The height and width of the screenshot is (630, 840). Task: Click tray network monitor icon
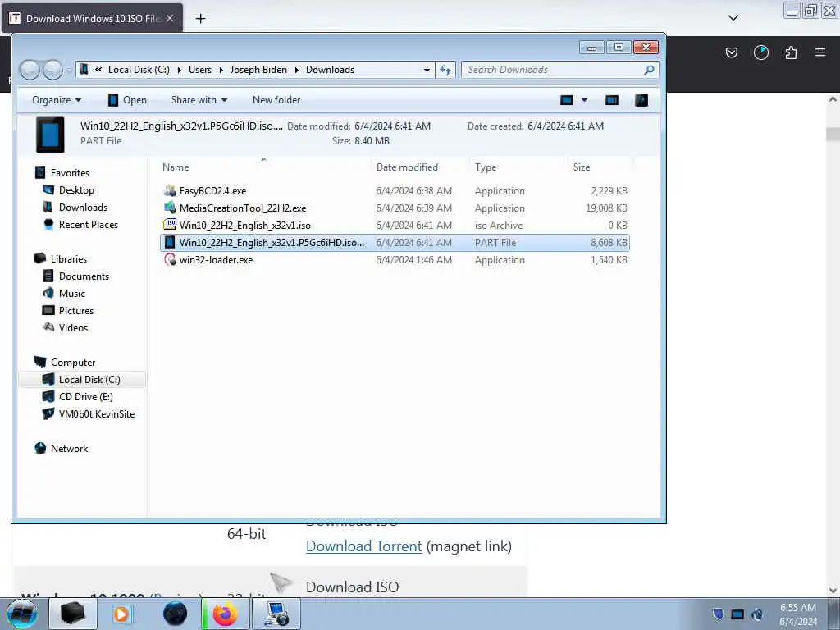click(x=737, y=614)
